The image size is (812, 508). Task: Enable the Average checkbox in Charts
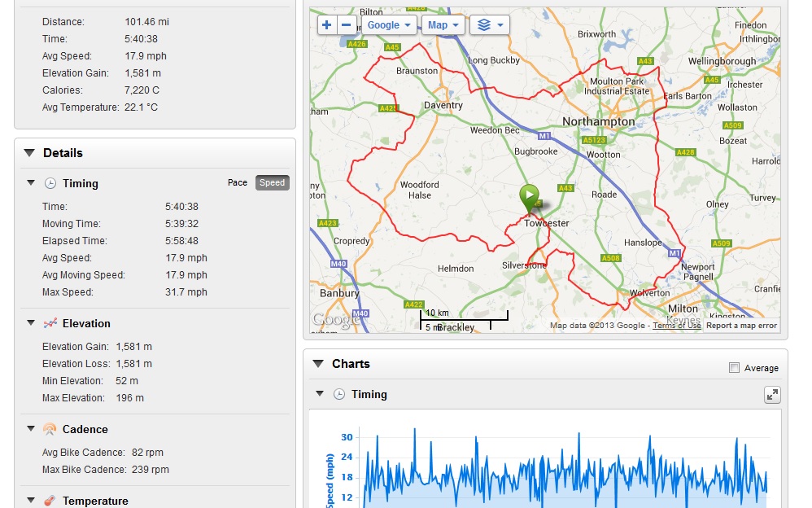pos(734,367)
